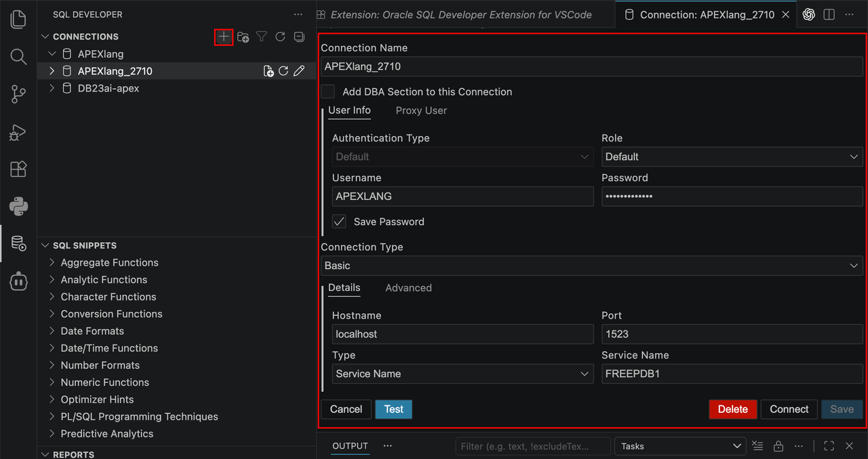Open the SQL Developer database icon
868x459 pixels.
point(18,243)
